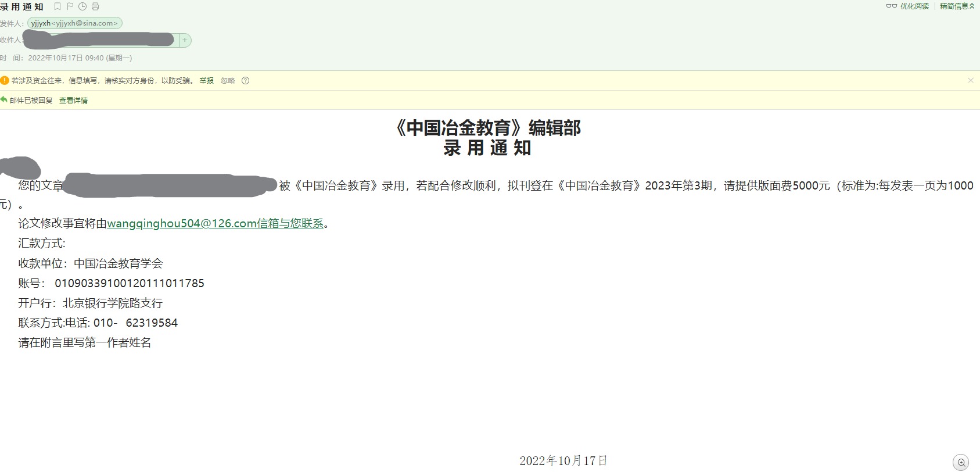This screenshot has height=472, width=980.
Task: Click the line 请在附言里写第一作者姓名
Action: coord(85,342)
